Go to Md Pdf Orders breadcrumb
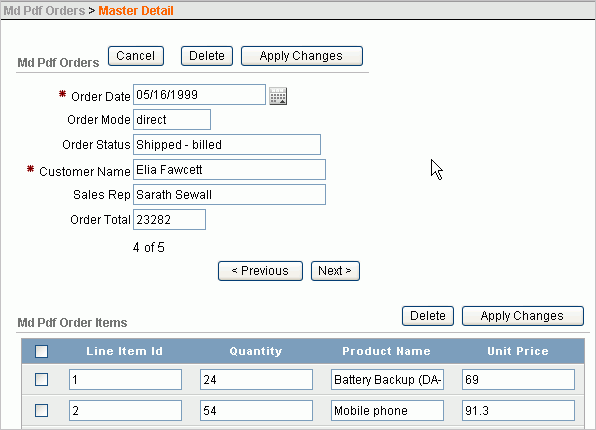 click(x=44, y=11)
